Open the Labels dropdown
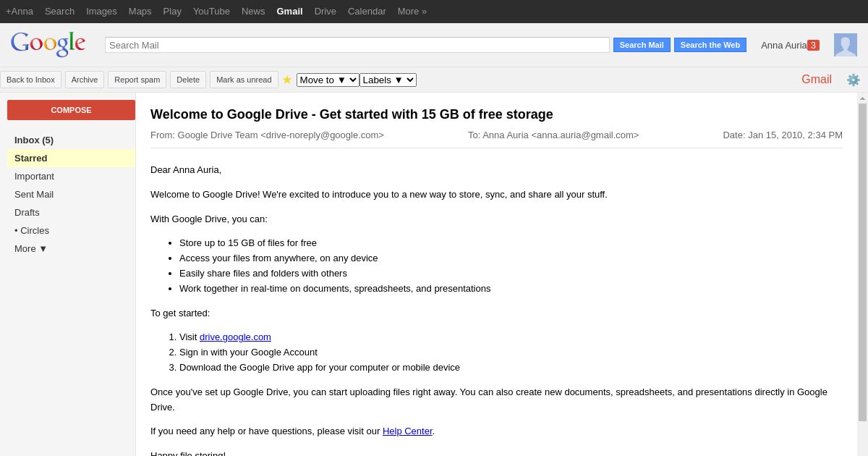The width and height of the screenshot is (868, 456). tap(388, 80)
